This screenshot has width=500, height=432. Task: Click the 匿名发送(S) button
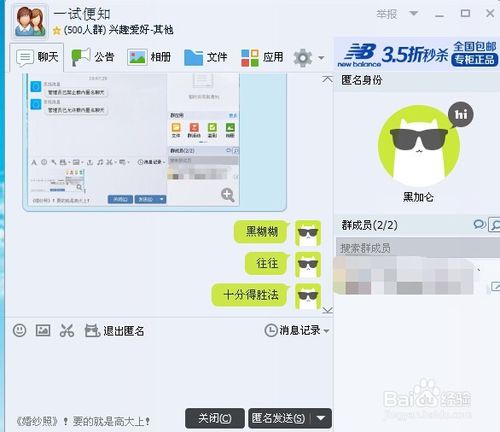pos(279,418)
